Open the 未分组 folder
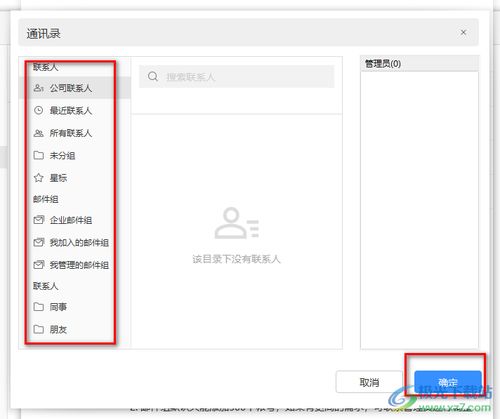The height and width of the screenshot is (419, 500). point(74,155)
